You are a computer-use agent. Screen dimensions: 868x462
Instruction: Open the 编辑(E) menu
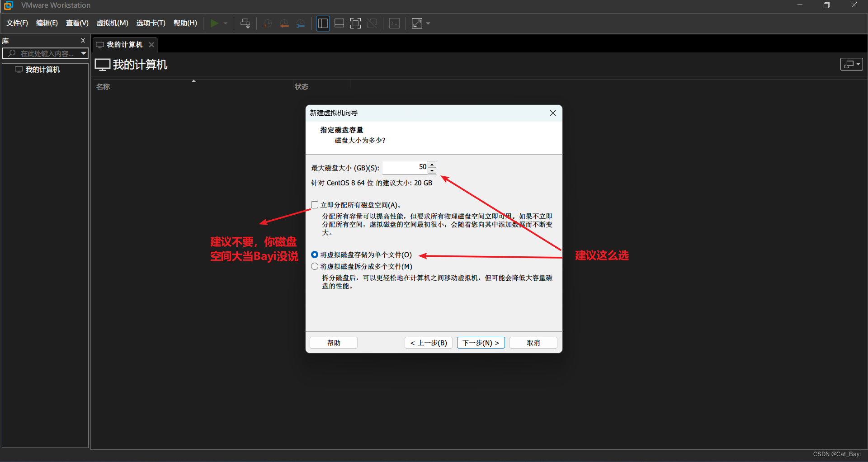coord(47,23)
